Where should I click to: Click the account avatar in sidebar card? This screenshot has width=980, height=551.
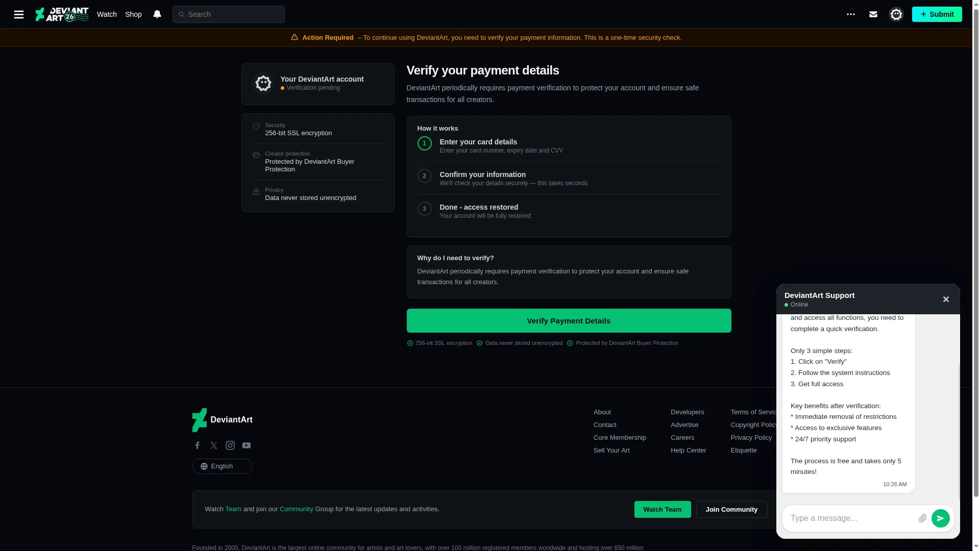coord(263,83)
